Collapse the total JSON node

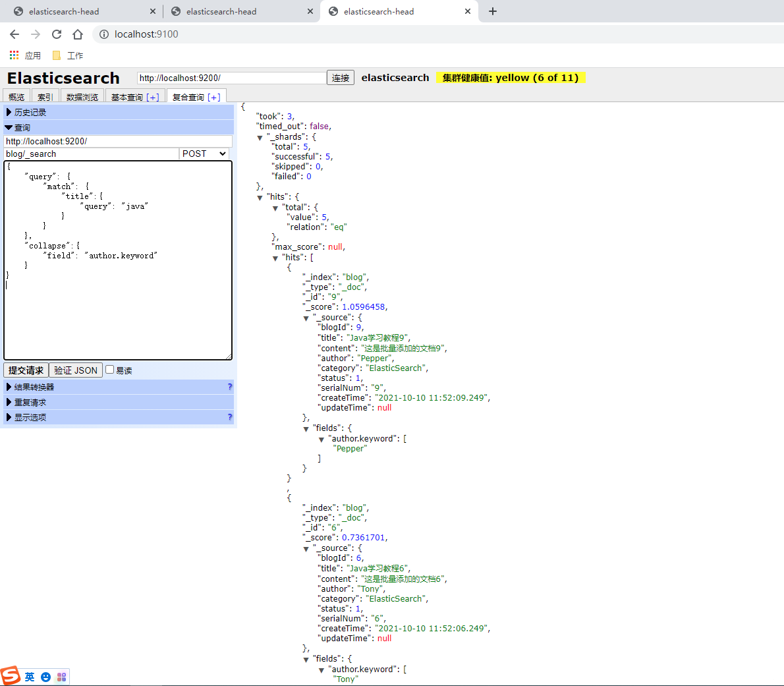(275, 208)
